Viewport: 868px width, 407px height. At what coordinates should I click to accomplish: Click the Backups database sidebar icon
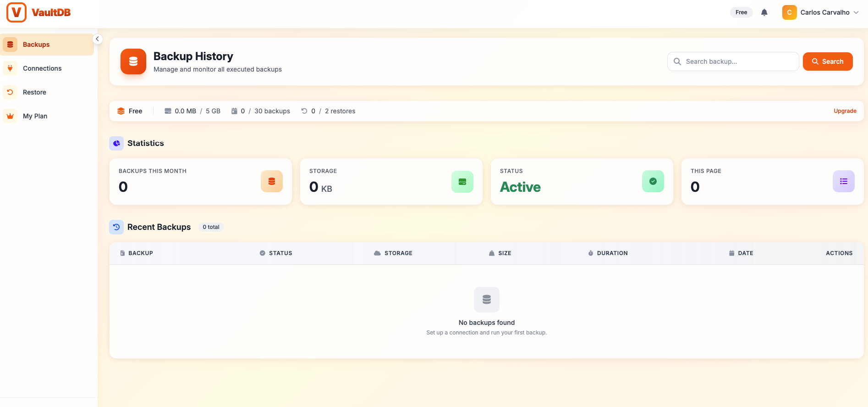click(10, 45)
